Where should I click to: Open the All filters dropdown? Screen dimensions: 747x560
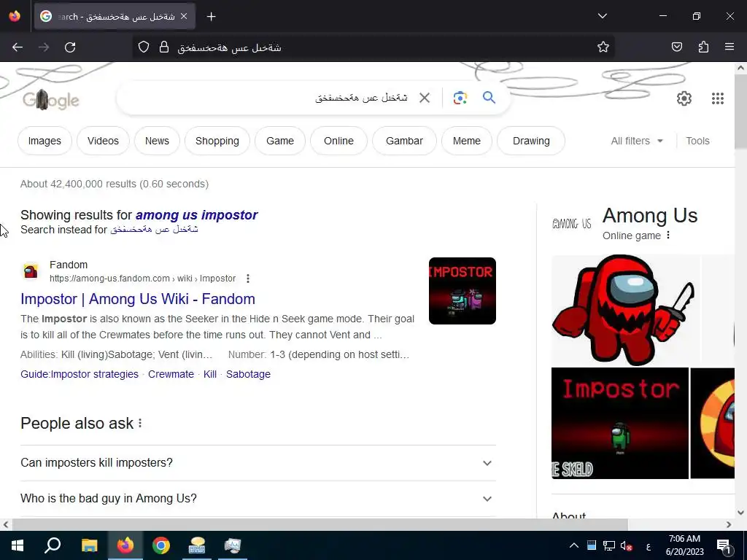637,141
